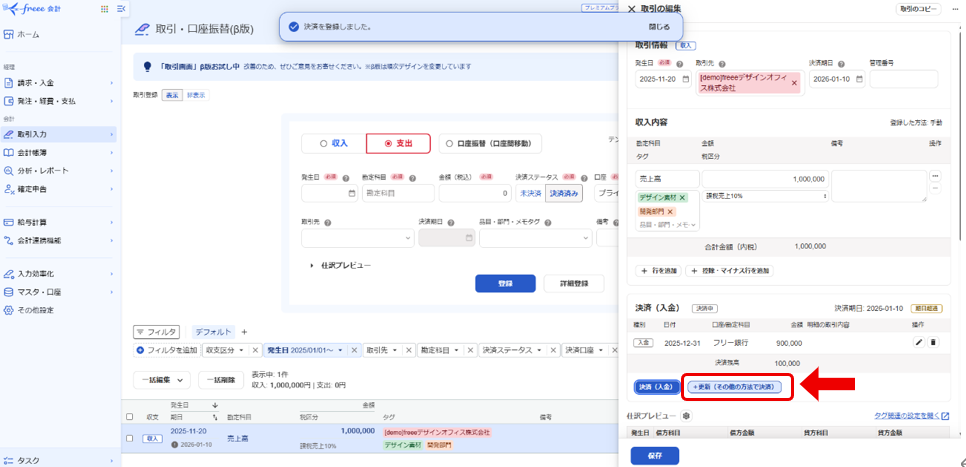Image resolution: width=966 pixels, height=467 pixels.
Task: Collapse the sidebar with the menu-fold icon
Action: (x=120, y=9)
